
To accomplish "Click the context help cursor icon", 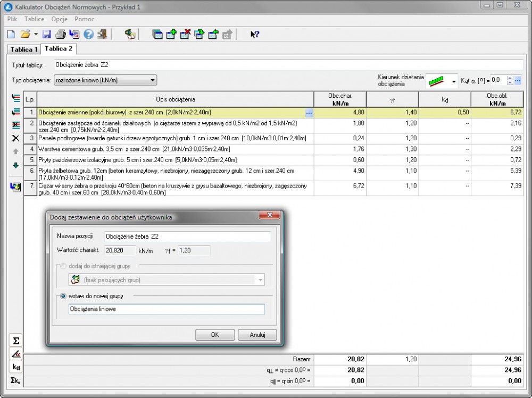I will coord(255,35).
